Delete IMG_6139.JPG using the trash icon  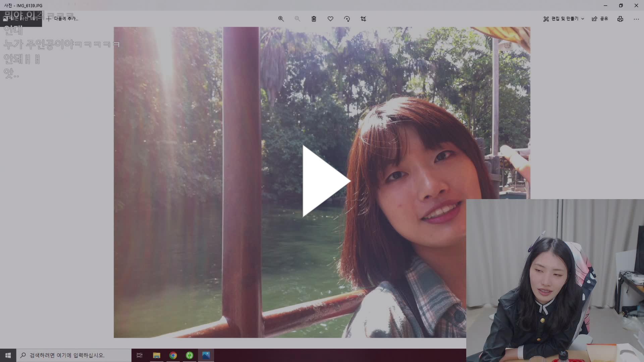[314, 19]
